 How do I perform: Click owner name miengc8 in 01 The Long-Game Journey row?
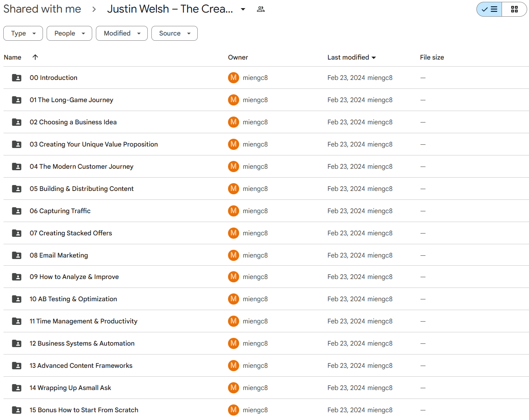coord(255,100)
